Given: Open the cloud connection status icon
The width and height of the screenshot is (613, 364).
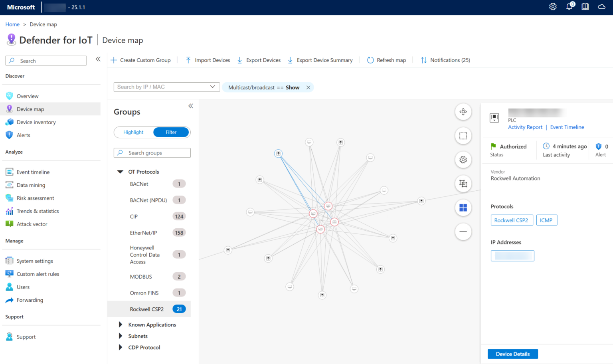Looking at the screenshot, I should coord(601,6).
